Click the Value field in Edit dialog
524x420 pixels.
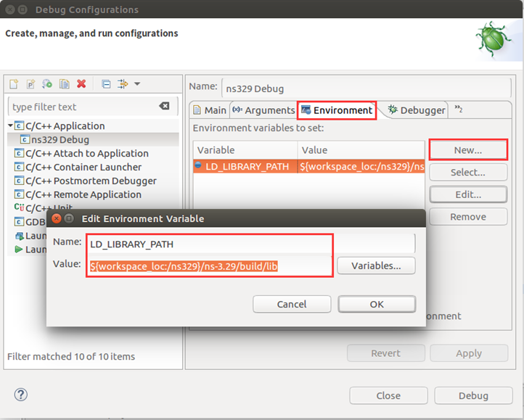(210, 266)
